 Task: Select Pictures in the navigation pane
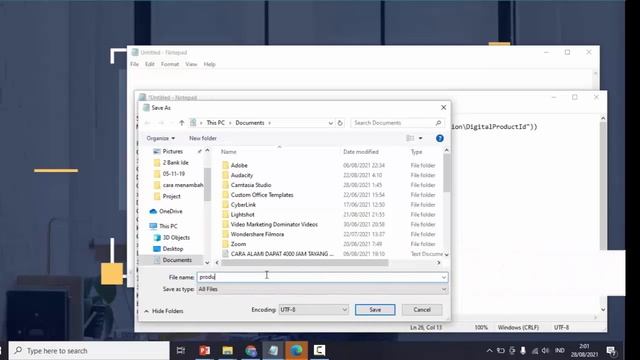tap(173, 151)
